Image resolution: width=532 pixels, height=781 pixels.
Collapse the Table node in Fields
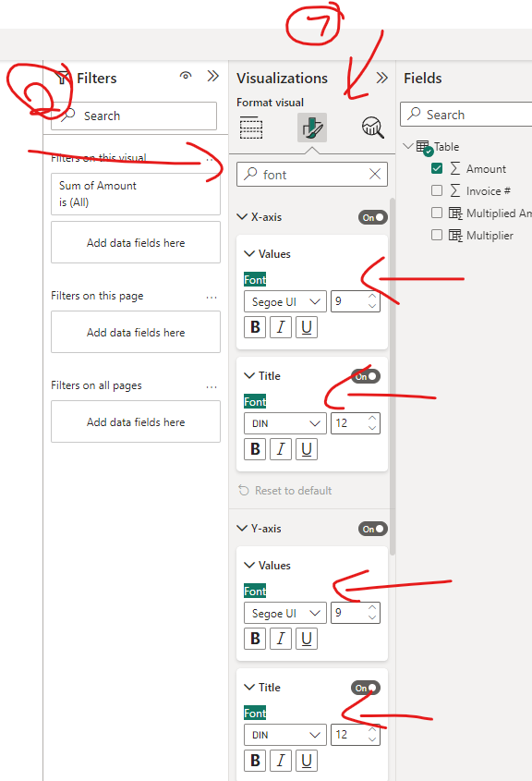click(x=408, y=146)
